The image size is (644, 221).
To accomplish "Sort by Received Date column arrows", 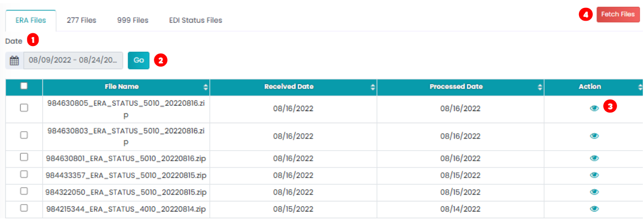I will (373, 87).
